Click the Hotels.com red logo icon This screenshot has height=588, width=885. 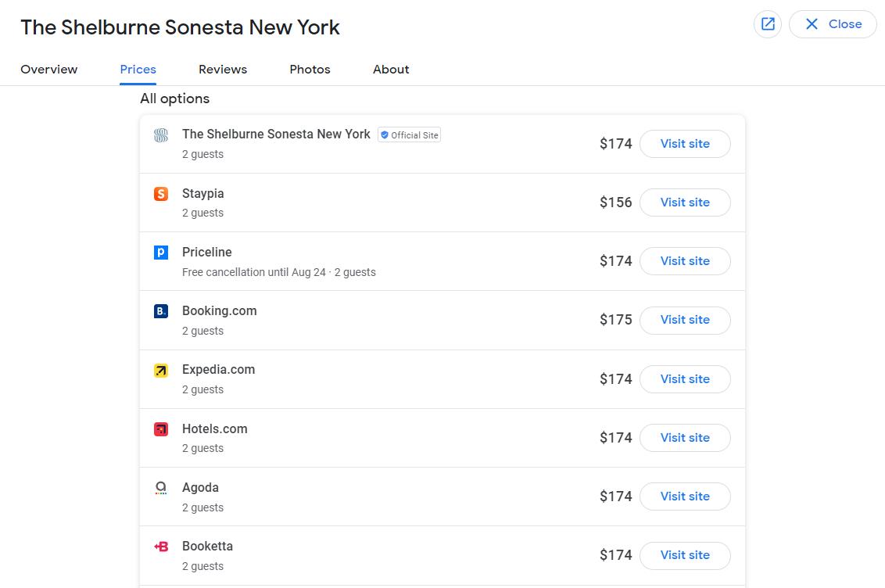click(160, 428)
